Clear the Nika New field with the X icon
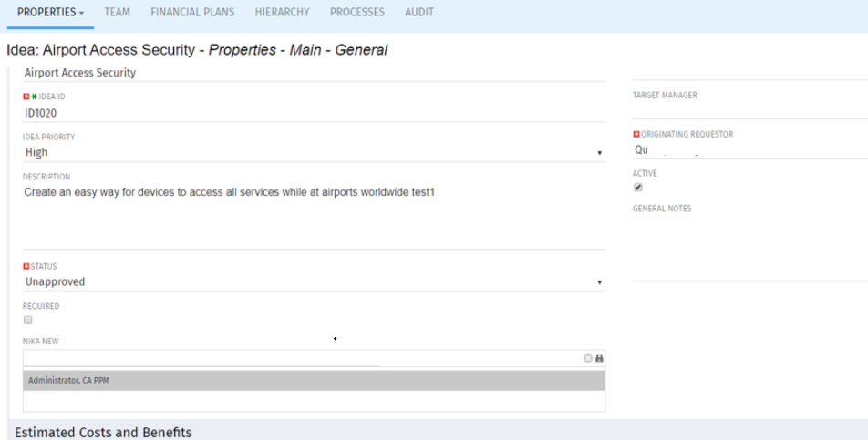This screenshot has height=440, width=868. [588, 358]
